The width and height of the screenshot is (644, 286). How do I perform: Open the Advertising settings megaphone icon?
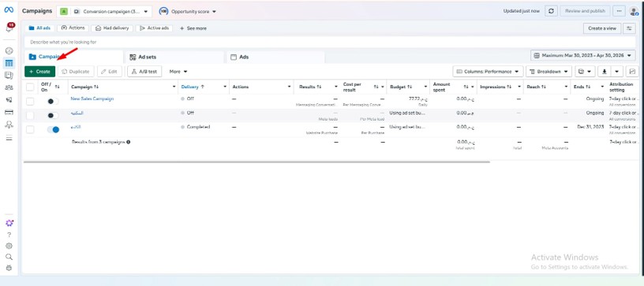point(9,100)
